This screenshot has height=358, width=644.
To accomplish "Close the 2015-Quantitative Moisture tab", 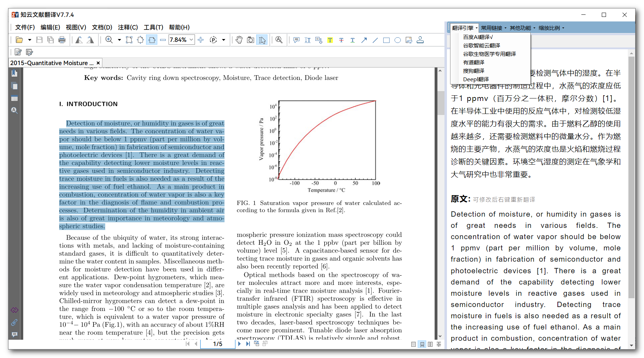I will [x=98, y=63].
